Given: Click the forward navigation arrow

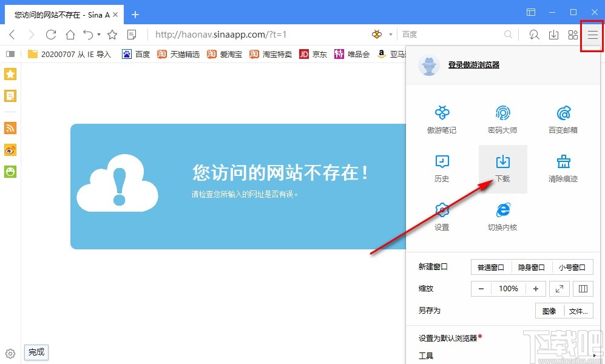Looking at the screenshot, I should (32, 35).
